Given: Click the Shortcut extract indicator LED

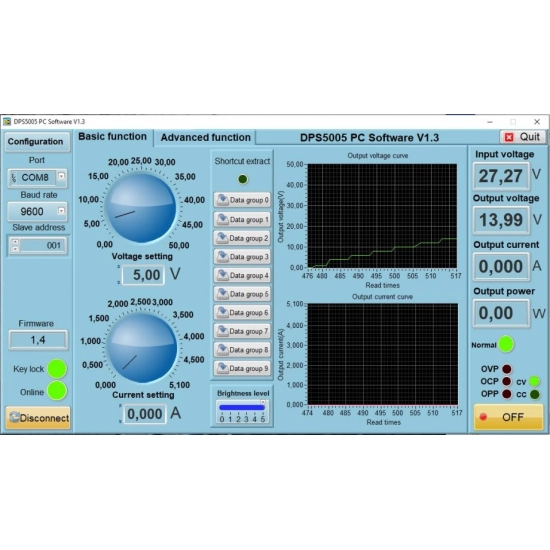Looking at the screenshot, I should tap(242, 179).
